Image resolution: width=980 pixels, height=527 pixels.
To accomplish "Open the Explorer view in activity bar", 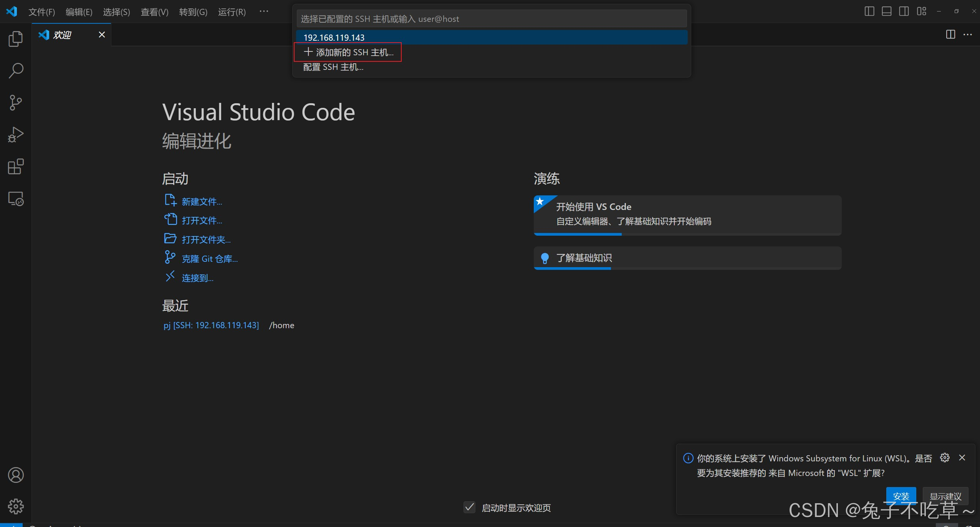I will (x=16, y=39).
